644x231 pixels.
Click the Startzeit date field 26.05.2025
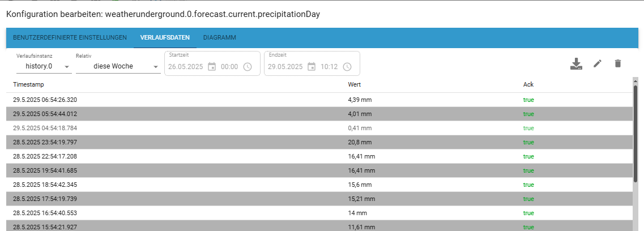pos(186,67)
